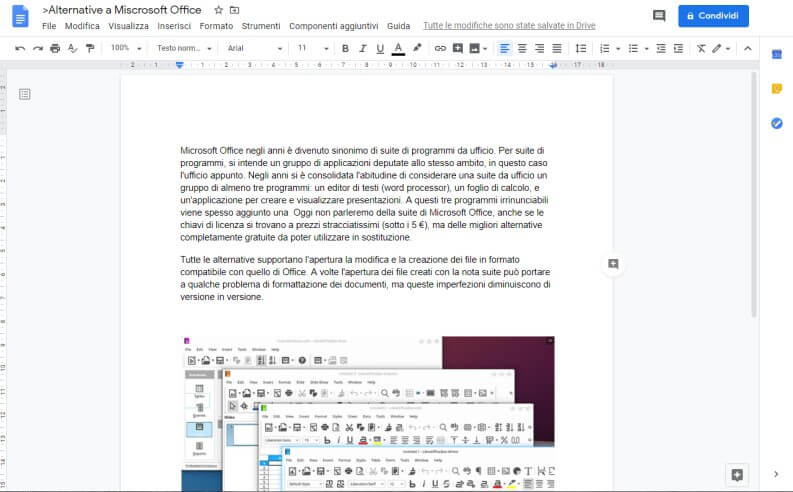
Task: Open the font size 11 dropdown
Action: pyautogui.click(x=313, y=48)
